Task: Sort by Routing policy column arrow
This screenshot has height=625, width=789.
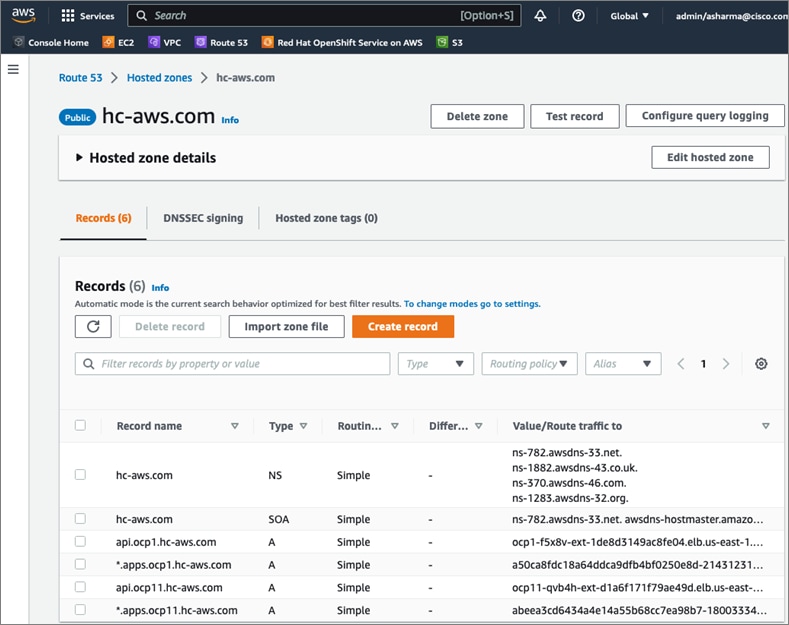Action: 395,426
